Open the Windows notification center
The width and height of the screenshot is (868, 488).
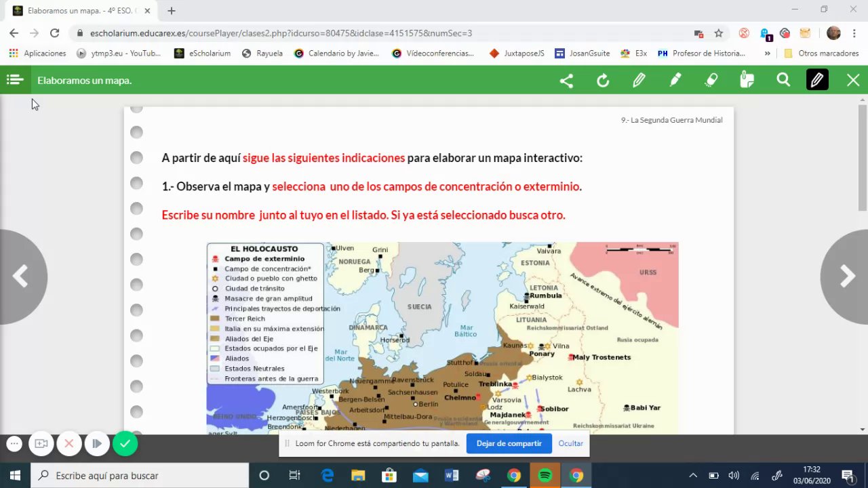click(x=847, y=476)
